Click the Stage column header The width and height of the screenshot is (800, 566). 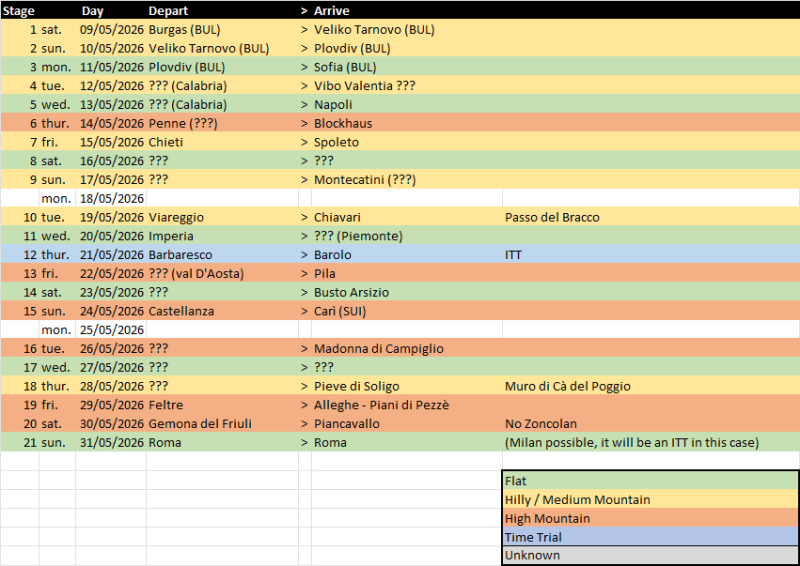(19, 11)
